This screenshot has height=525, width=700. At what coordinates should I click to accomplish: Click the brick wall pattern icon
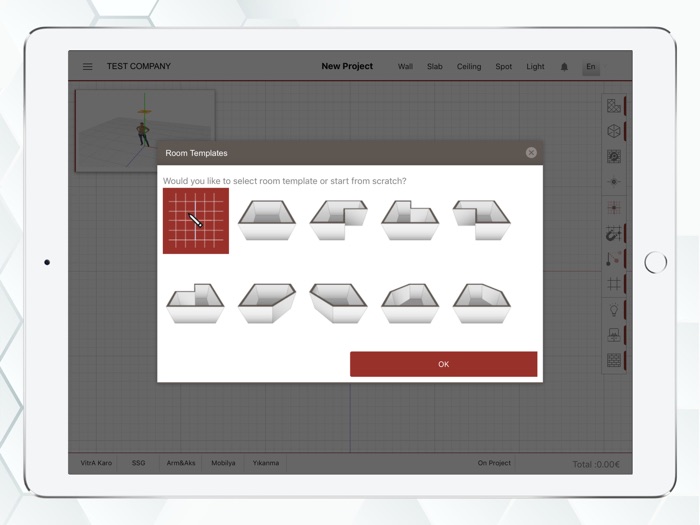click(x=614, y=360)
